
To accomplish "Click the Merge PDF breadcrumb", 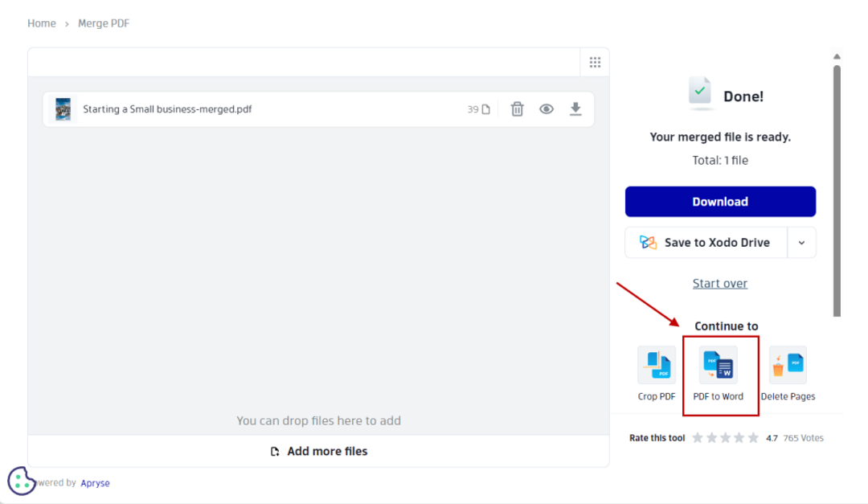I will click(104, 23).
